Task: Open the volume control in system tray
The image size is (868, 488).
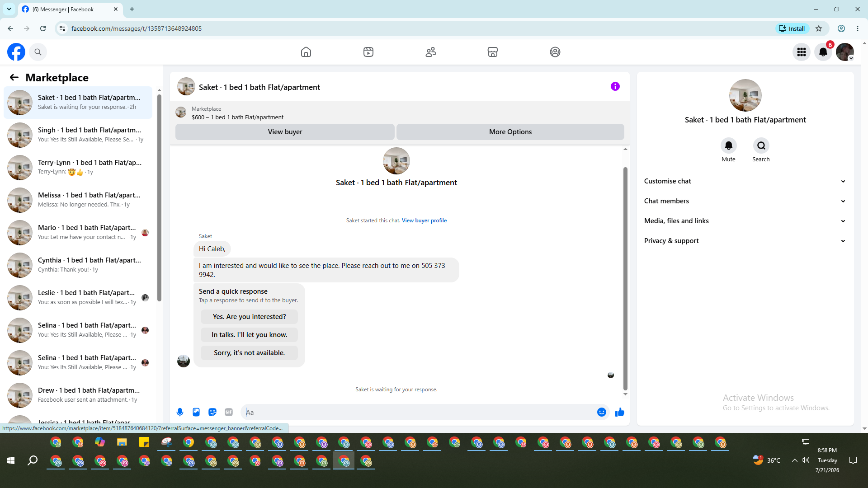Action: 806,460
